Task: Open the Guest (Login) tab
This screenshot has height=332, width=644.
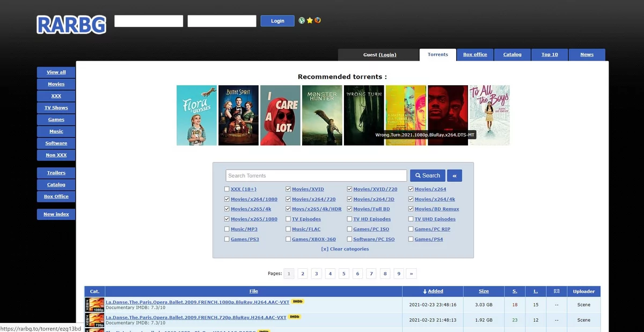Action: coord(378,55)
